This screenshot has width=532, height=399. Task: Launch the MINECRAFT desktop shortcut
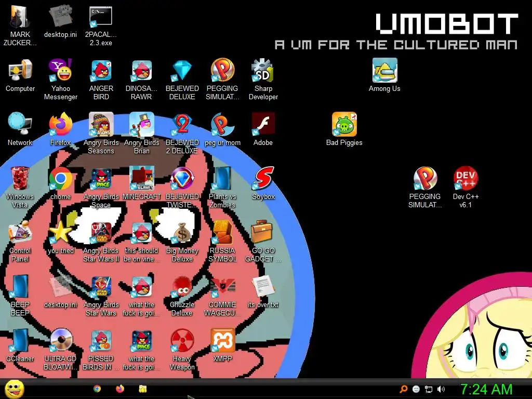point(141,178)
